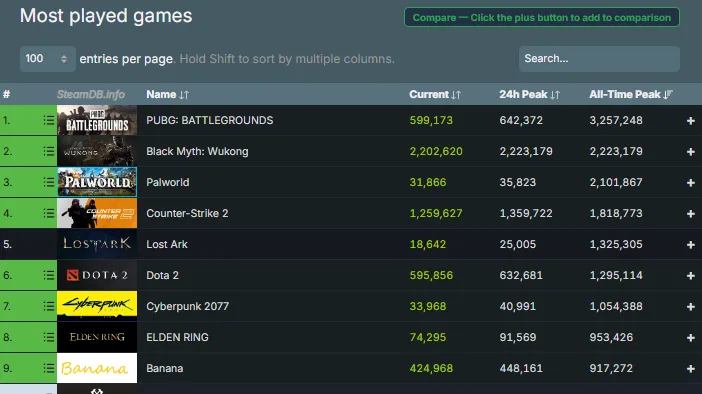Select Cyberpunk all-time peak 1,054,388

pos(616,306)
